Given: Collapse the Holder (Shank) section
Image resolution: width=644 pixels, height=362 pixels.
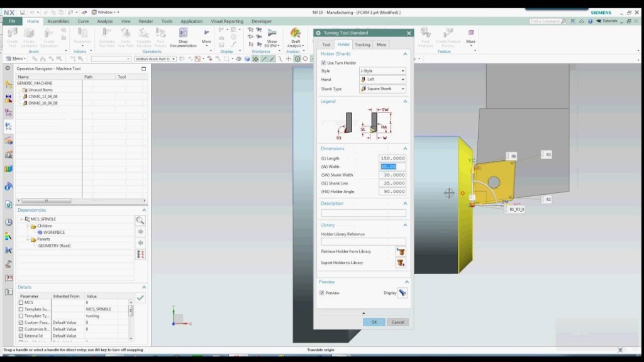Looking at the screenshot, I should pyautogui.click(x=405, y=54).
